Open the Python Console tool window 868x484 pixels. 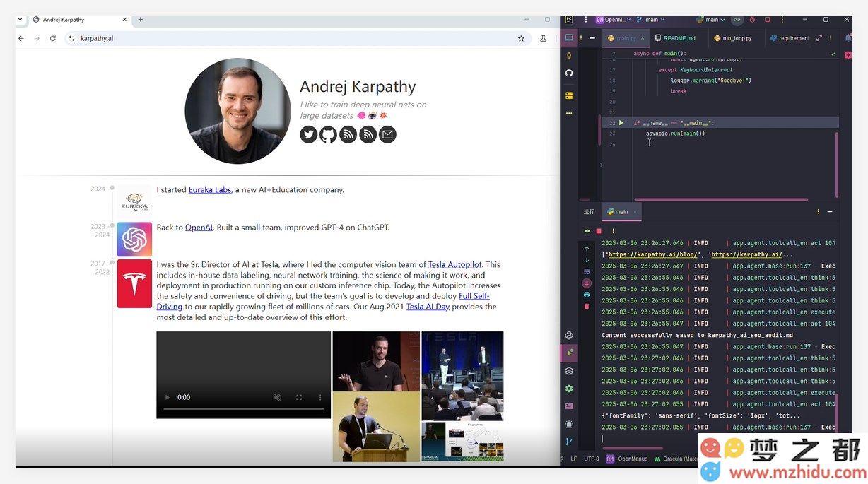click(569, 335)
